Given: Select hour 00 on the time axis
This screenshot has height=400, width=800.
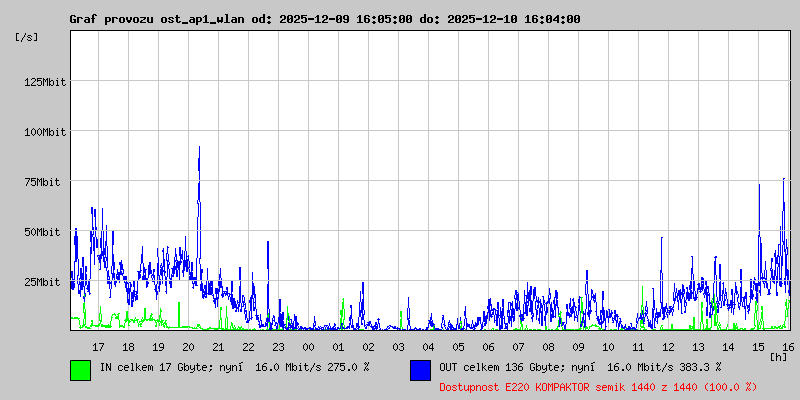Looking at the screenshot, I should click(x=308, y=347).
